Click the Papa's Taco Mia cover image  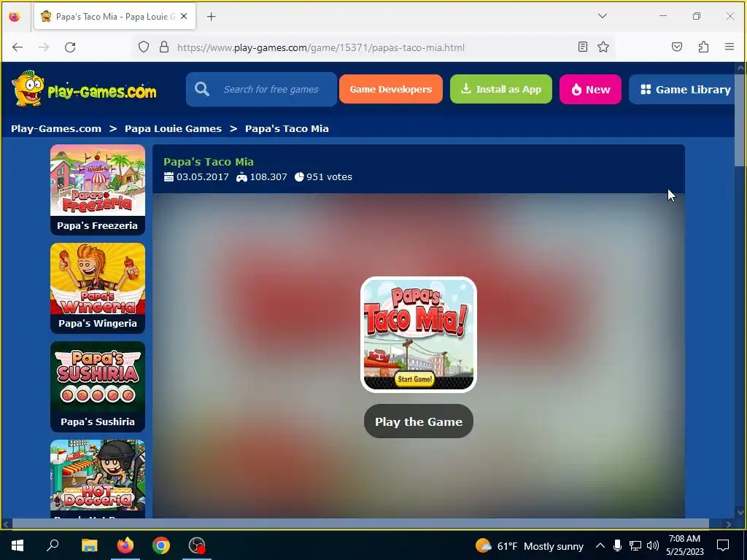(x=419, y=334)
